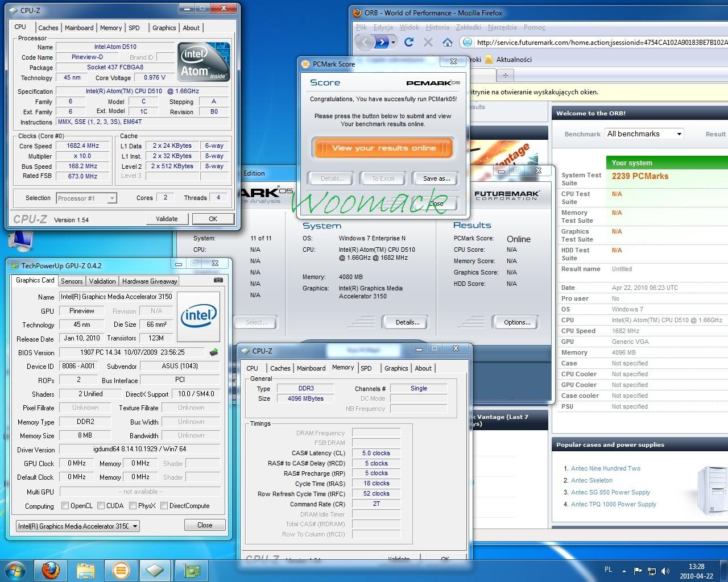Open the orange PCMark taskbar icon
This screenshot has width=728, height=582.
pyautogui.click(x=121, y=570)
